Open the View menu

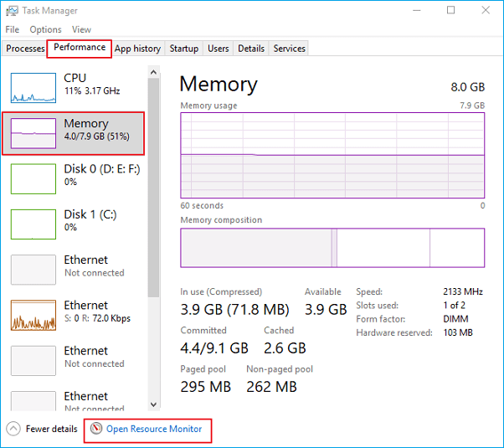(81, 29)
